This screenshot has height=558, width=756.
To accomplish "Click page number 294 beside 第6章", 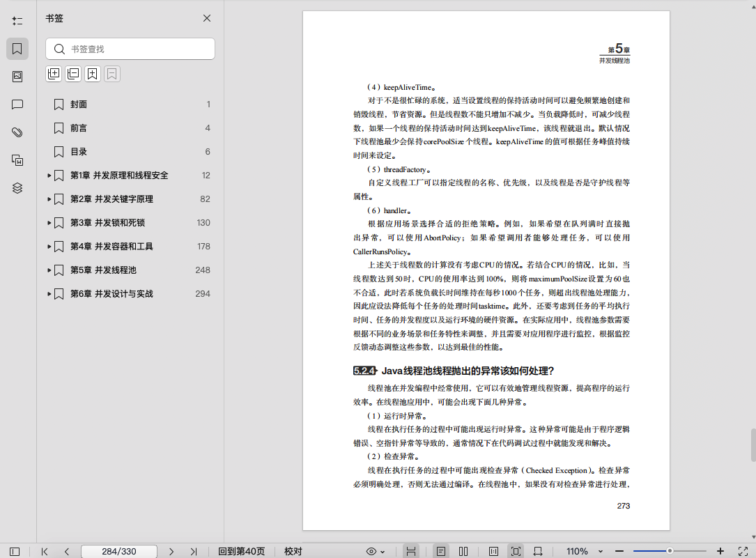I will [203, 293].
